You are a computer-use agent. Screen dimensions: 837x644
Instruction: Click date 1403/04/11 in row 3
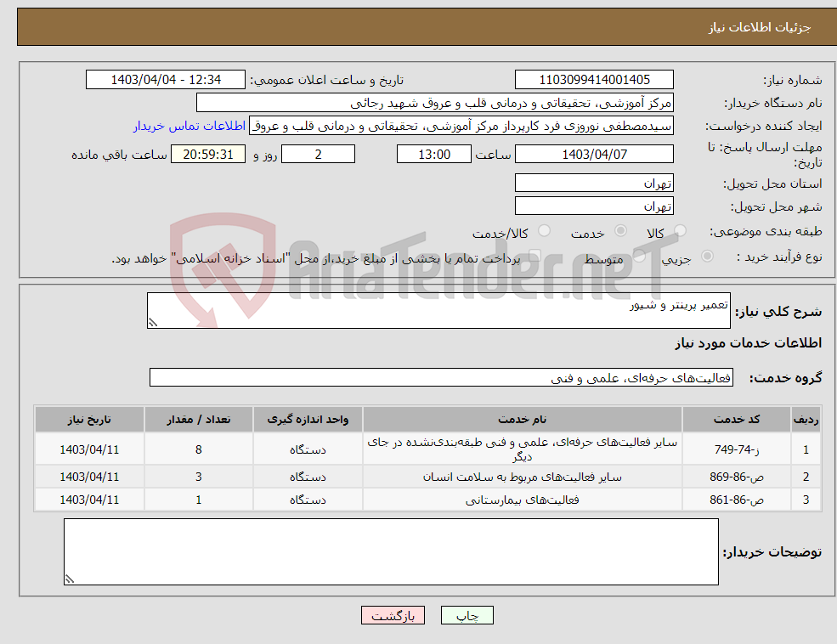coord(89,500)
